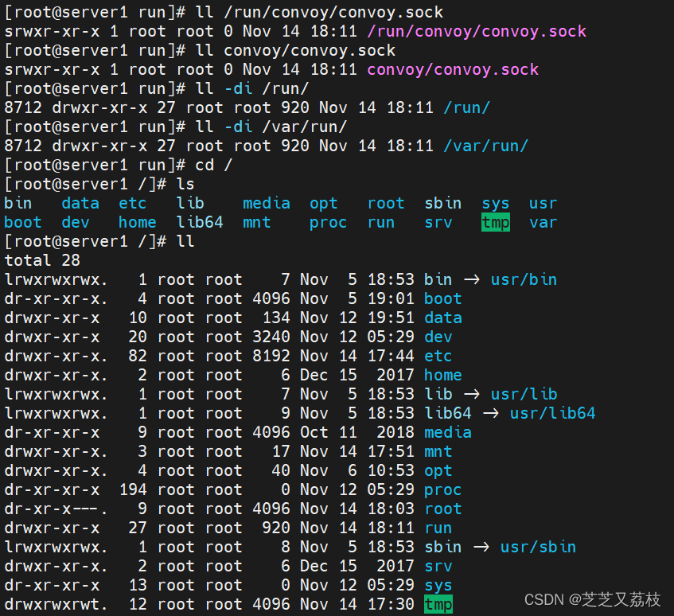This screenshot has width=674, height=616.
Task: Select 'home' in the ll listing
Action: (x=443, y=375)
